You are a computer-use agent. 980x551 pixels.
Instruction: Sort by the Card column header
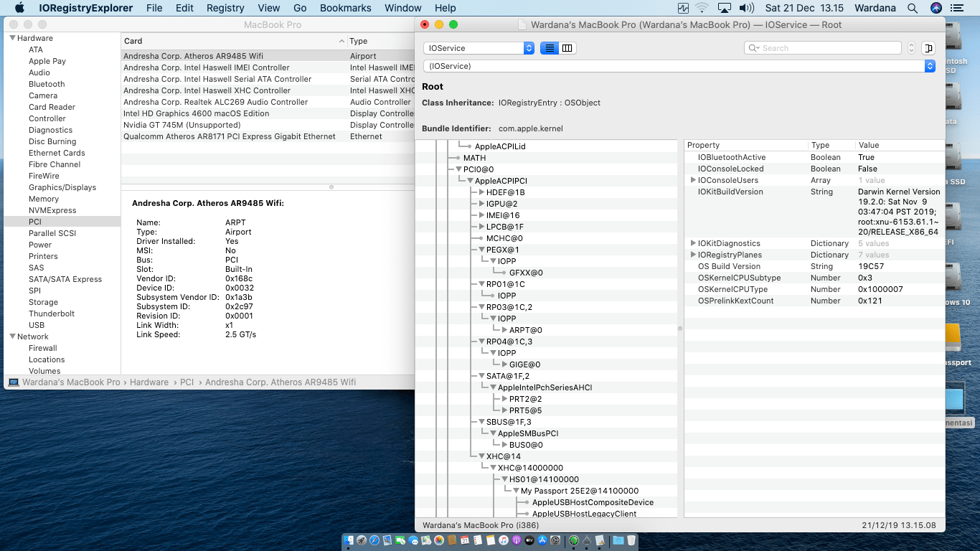234,42
